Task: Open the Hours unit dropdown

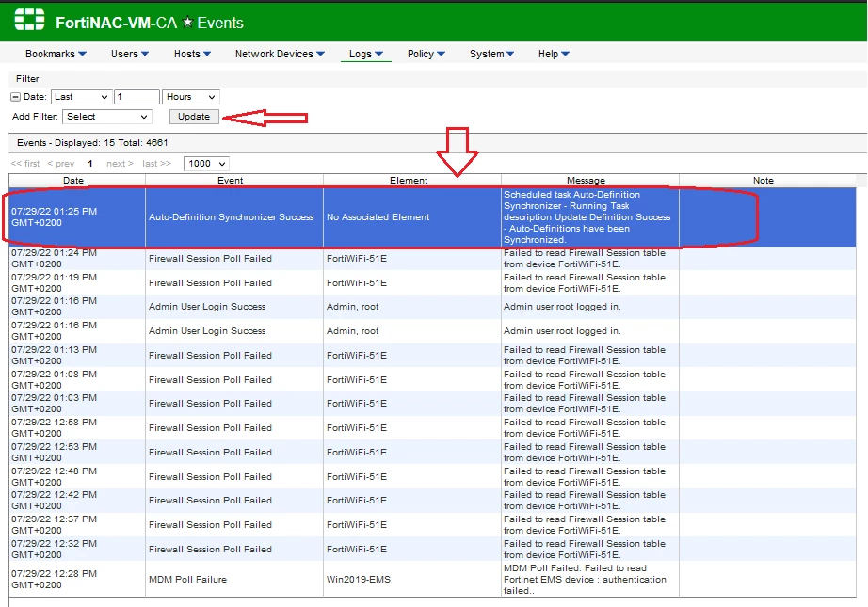Action: 191,97
